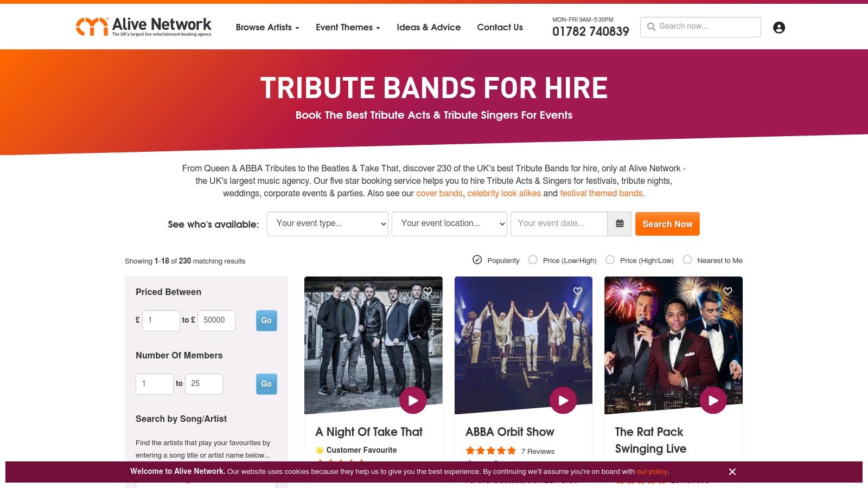The image size is (868, 488).
Task: Follow the celebrity look alikes link
Action: (x=504, y=193)
